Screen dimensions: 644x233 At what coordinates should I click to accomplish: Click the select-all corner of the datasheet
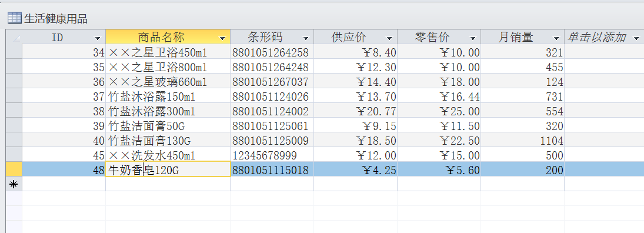[14, 37]
